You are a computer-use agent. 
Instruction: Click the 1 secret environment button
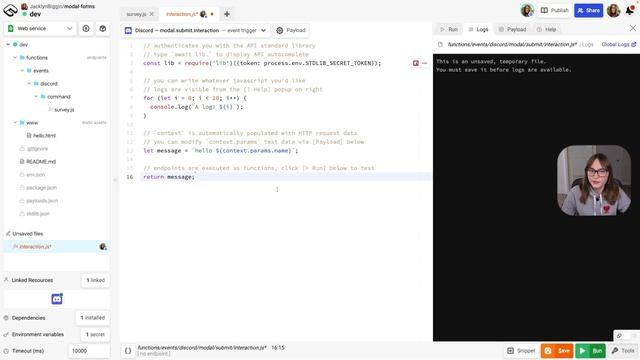click(x=95, y=334)
